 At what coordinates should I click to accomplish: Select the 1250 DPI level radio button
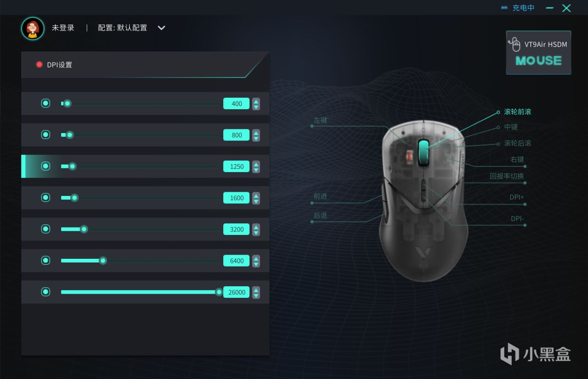45,166
